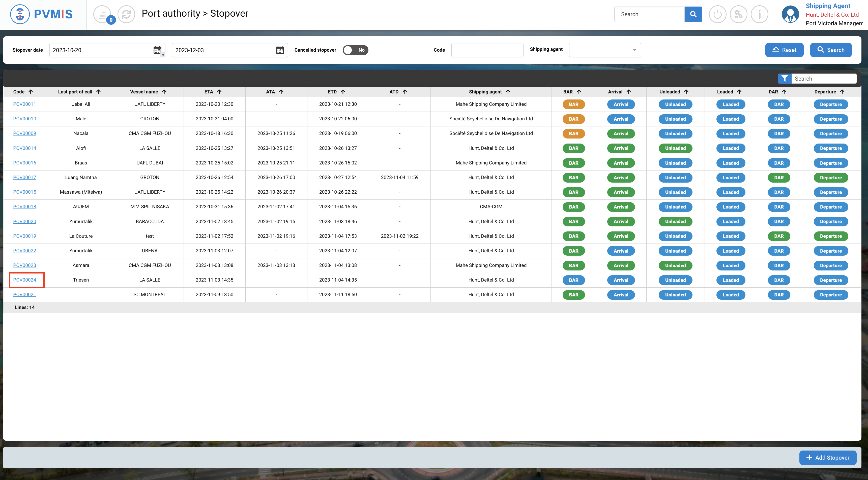Open the stopover link POV00024
This screenshot has height=480, width=868.
(x=25, y=280)
